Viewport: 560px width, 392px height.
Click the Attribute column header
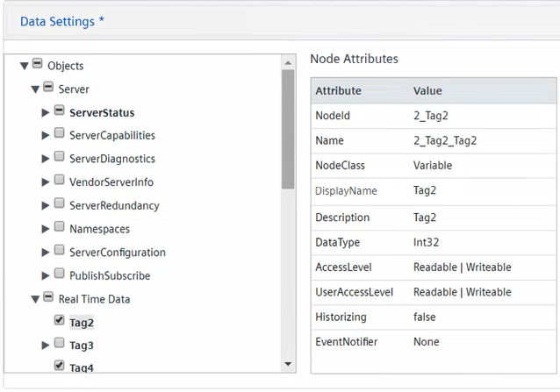tap(338, 90)
